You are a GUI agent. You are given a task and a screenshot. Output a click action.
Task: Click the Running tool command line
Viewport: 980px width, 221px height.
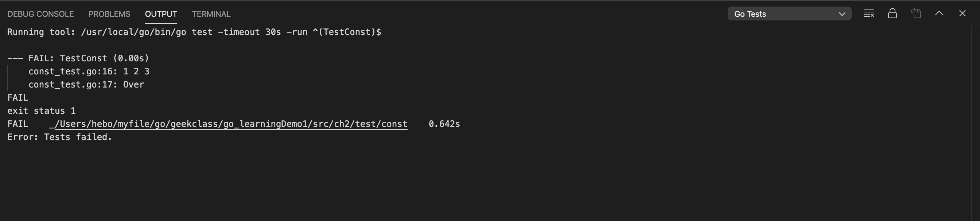point(194,32)
